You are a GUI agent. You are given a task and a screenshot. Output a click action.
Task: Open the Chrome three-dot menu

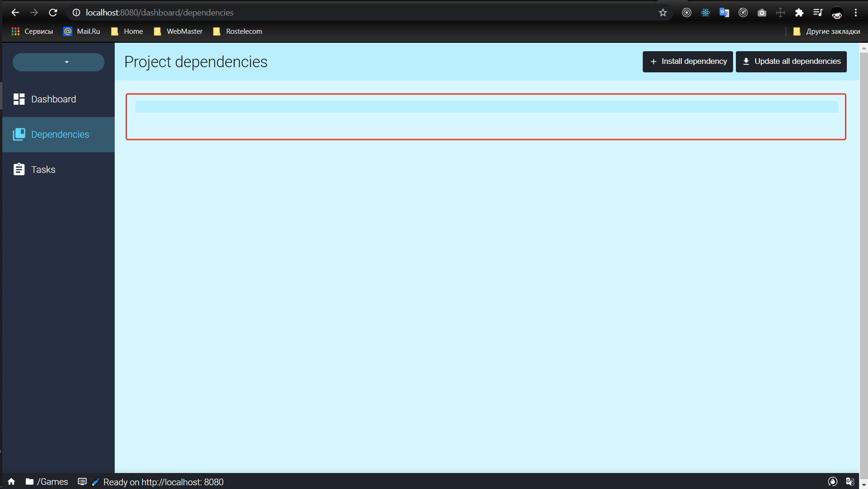tap(856, 13)
